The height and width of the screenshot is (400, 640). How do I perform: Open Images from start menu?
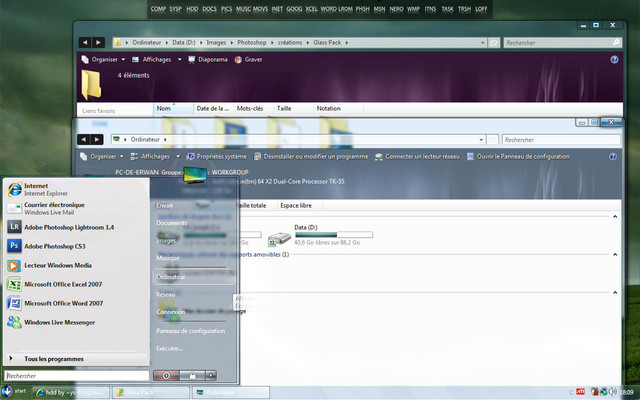point(166,241)
